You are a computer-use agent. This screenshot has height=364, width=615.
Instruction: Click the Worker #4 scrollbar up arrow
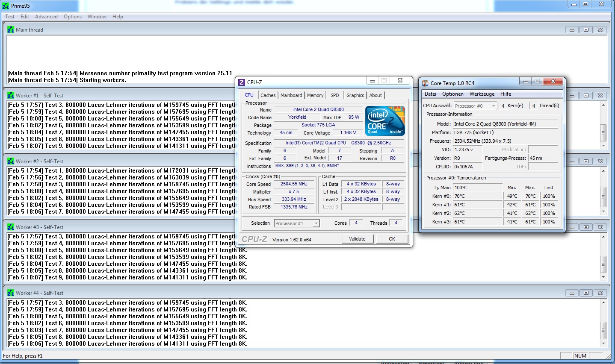coord(603,302)
